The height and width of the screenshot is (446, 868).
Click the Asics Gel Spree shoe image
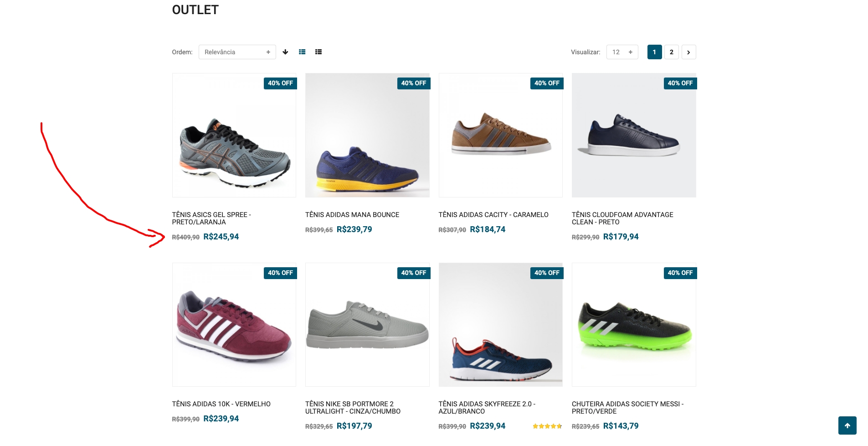click(234, 135)
